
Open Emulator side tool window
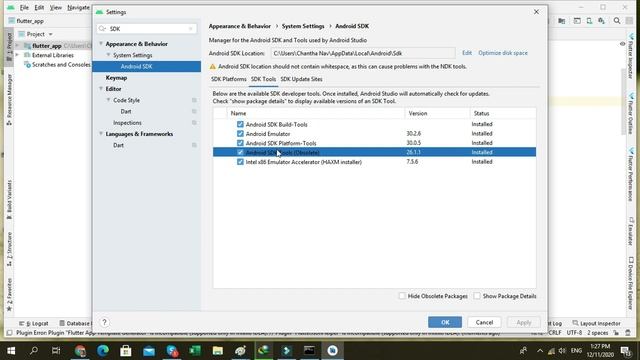tap(631, 231)
